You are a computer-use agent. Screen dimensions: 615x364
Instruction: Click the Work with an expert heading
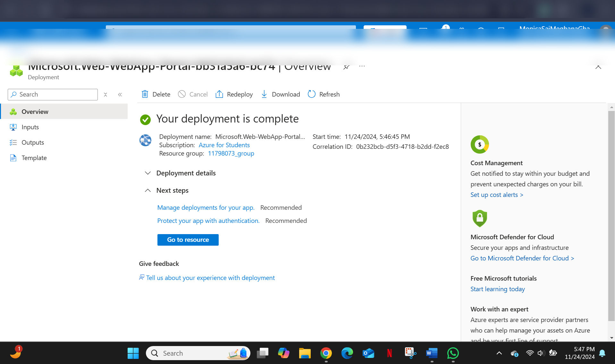coord(499,309)
